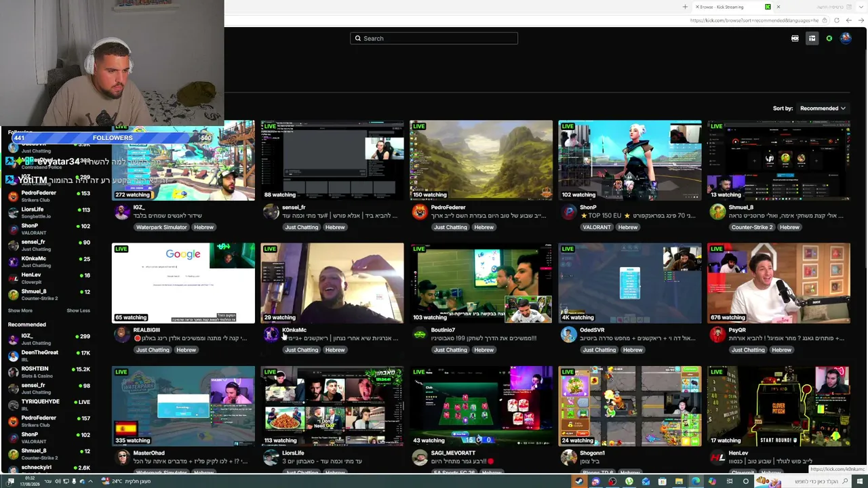Select schneckyirl in the Recommended sidebar list
This screenshot has width=868, height=488.
pos(49,468)
